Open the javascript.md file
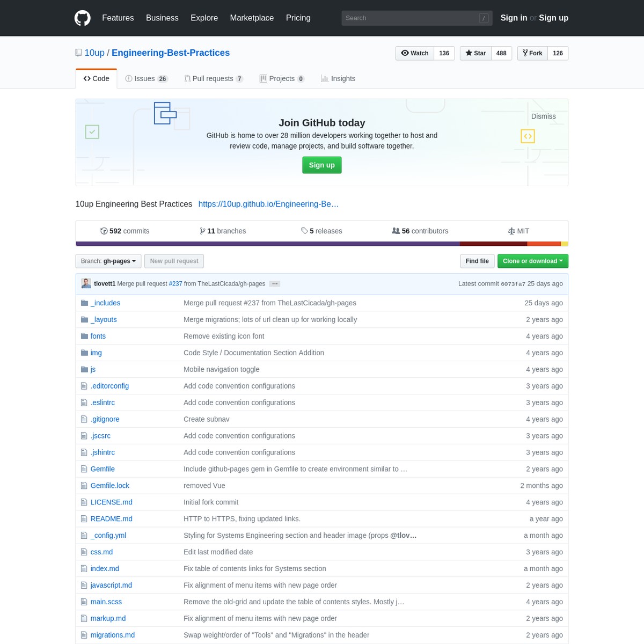 (x=111, y=586)
